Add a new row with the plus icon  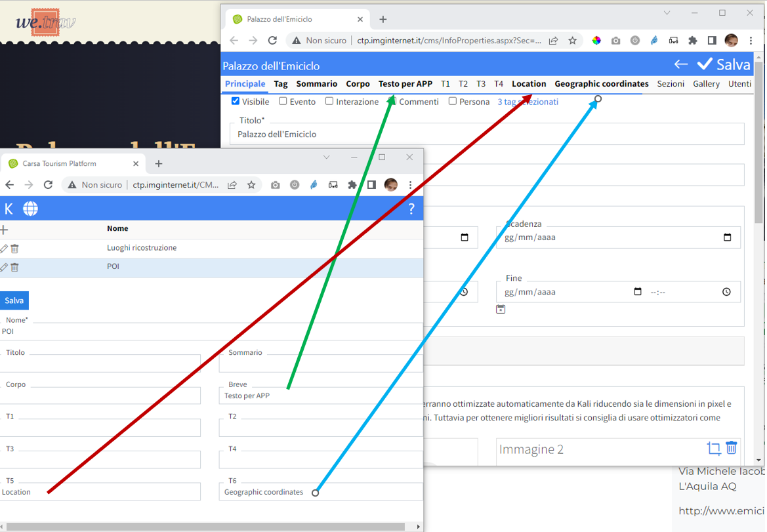(5, 230)
